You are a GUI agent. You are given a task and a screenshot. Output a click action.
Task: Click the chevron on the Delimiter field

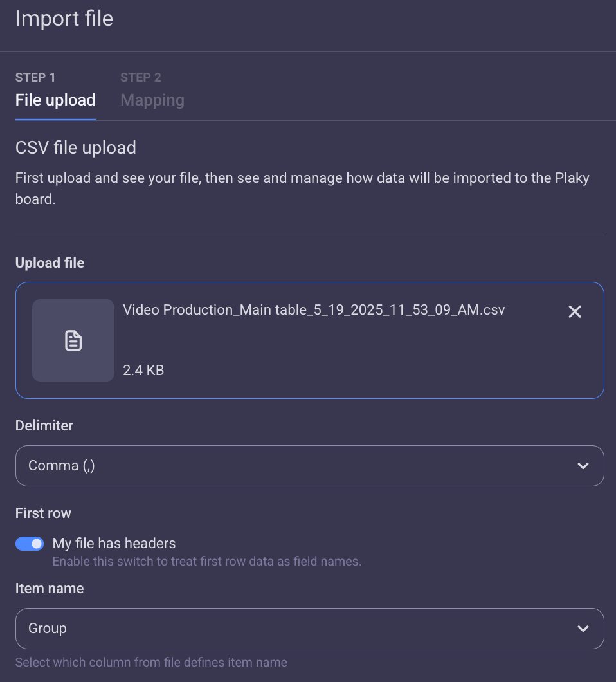pyautogui.click(x=583, y=465)
